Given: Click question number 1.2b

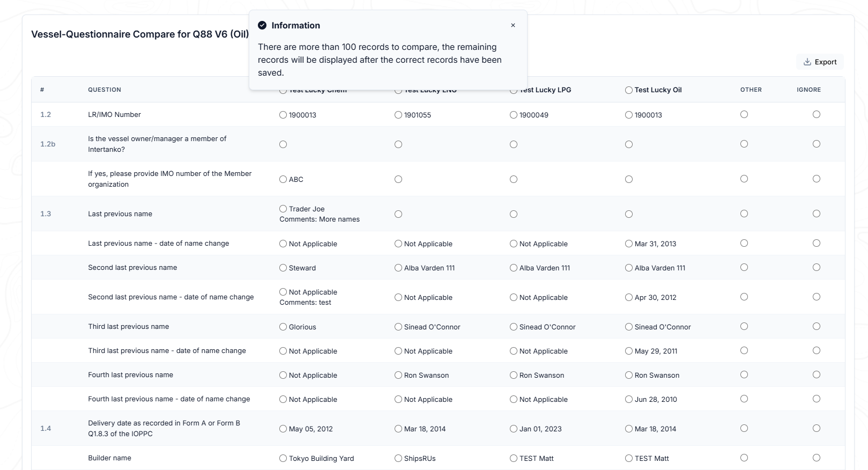Looking at the screenshot, I should (48, 144).
